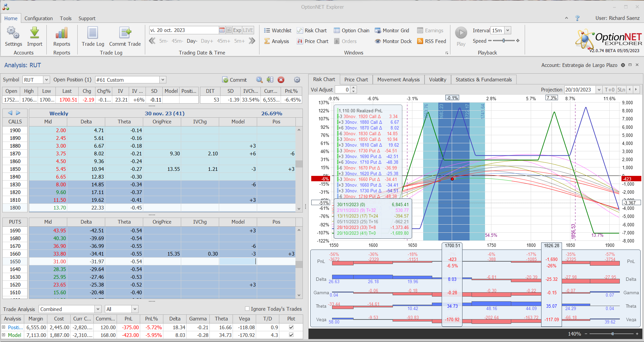
Task: Expand the Model row in Trade Analysis
Action: pos(4,335)
